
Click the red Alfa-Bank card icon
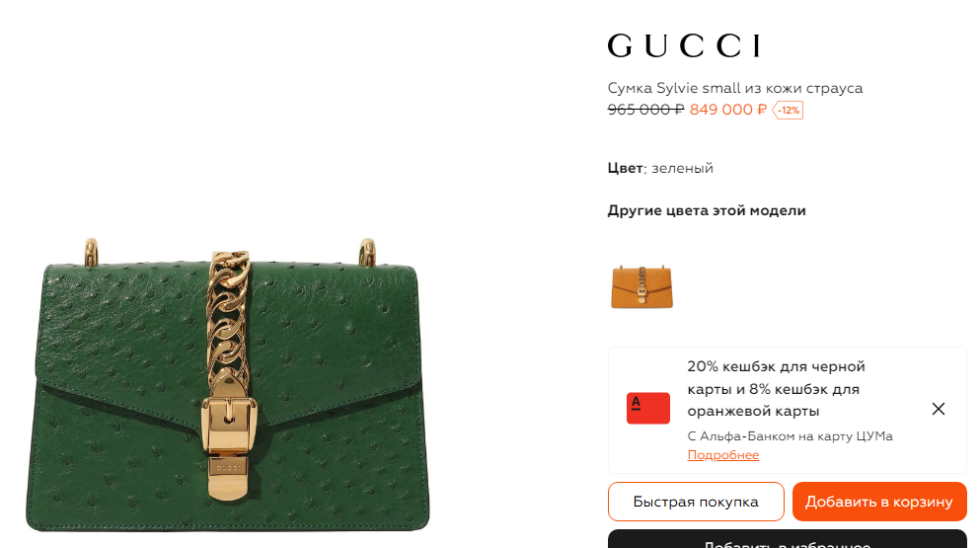coord(648,408)
